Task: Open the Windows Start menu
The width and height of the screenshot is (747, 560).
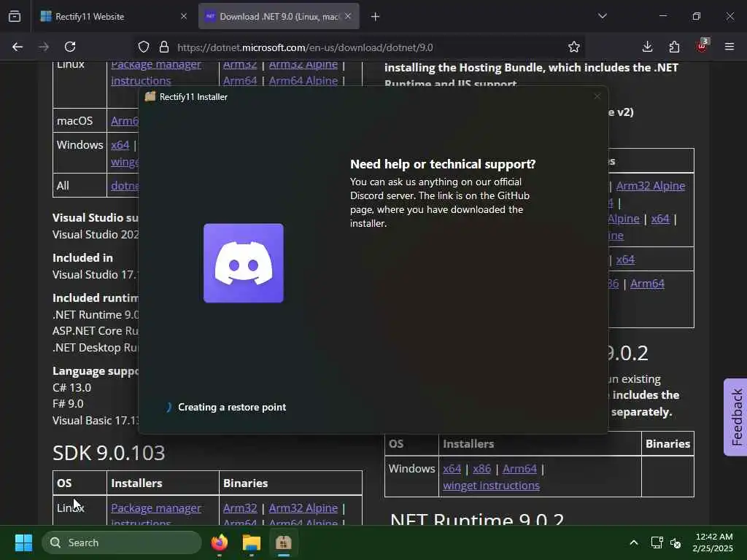Action: (x=23, y=542)
